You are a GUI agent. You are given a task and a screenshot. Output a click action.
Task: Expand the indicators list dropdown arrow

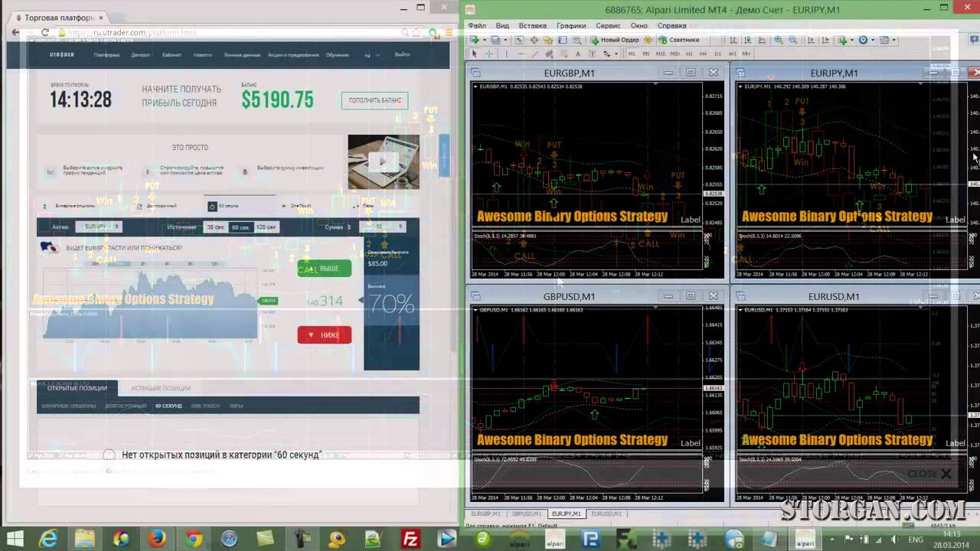(852, 40)
